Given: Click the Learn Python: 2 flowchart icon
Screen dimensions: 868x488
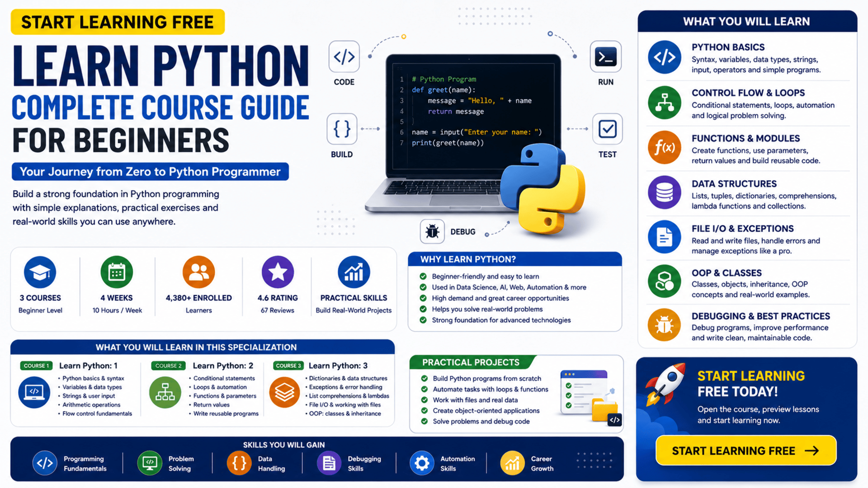Looking at the screenshot, I should point(165,392).
